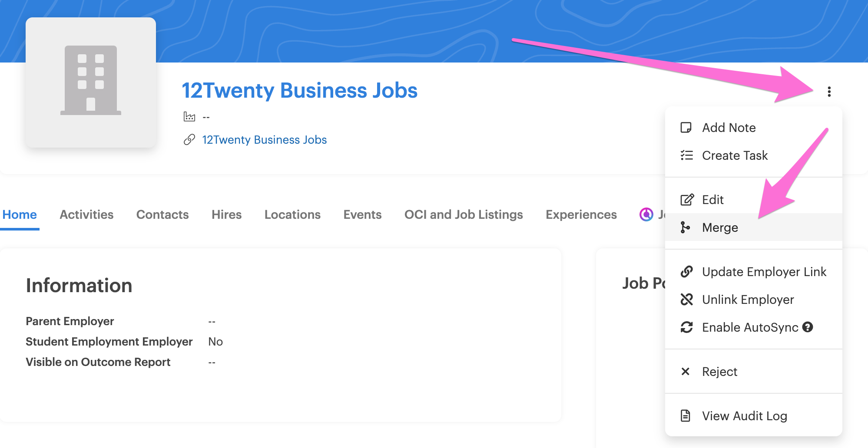Screen dimensions: 868x448
Task: Open the three-dot actions menu
Action: pos(829,92)
